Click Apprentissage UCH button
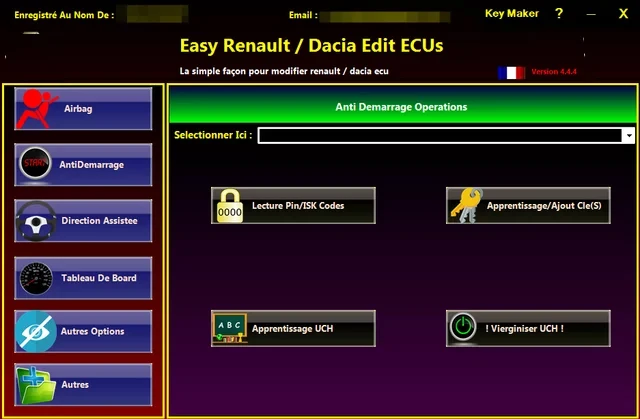This screenshot has height=419, width=640. pos(293,328)
